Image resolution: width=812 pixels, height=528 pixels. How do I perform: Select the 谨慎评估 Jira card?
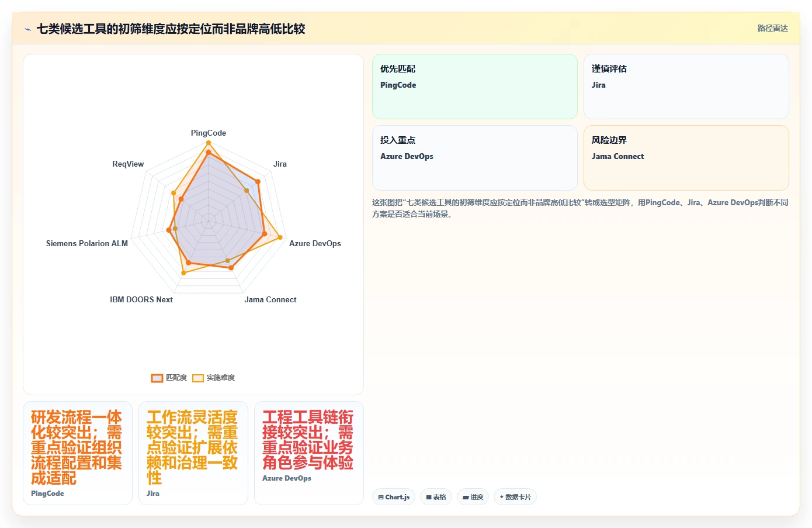[x=686, y=87]
